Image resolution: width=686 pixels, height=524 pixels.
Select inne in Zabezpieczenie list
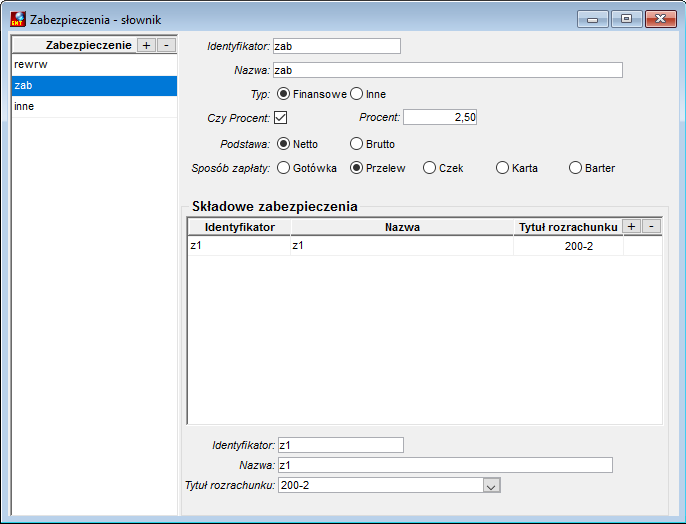click(94, 107)
